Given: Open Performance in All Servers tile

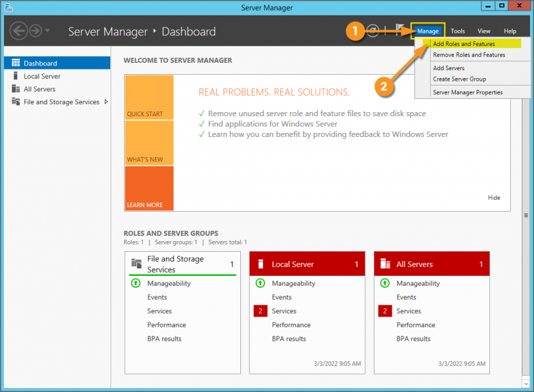Looking at the screenshot, I should (416, 325).
